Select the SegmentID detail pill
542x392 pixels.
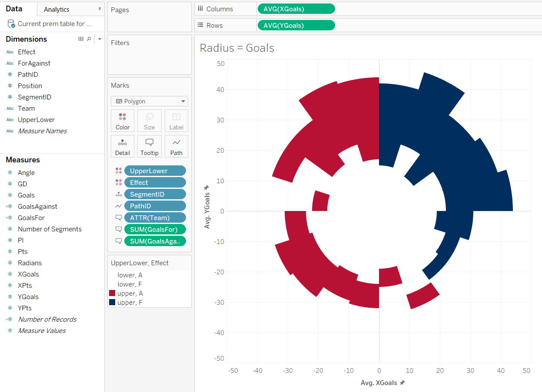pyautogui.click(x=155, y=194)
